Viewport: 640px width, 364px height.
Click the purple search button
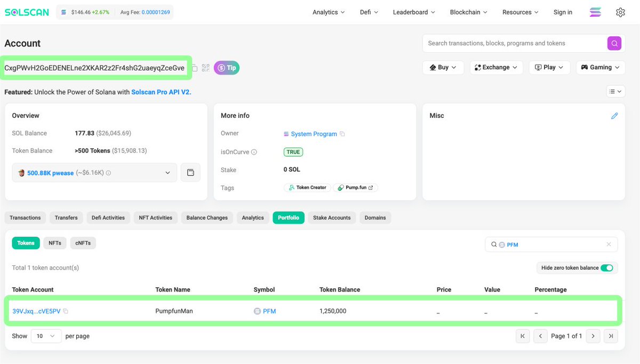(614, 43)
